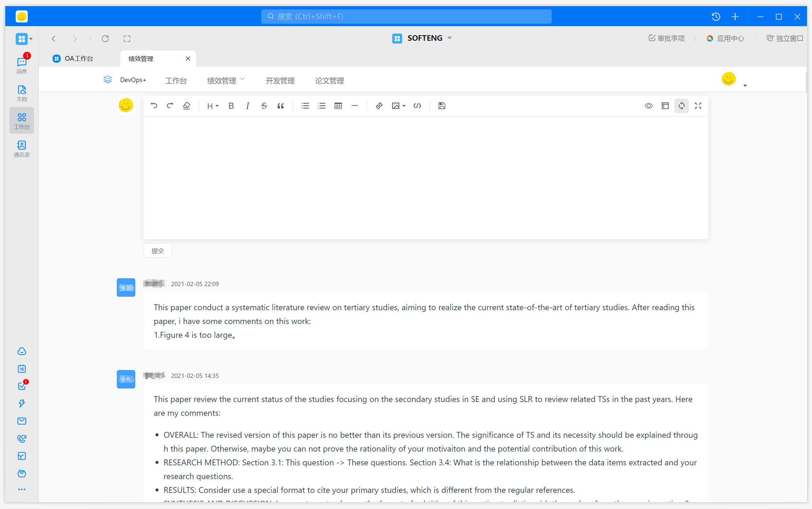Click the 提交 submit button
Viewport: 812px width, 509px height.
[x=158, y=251]
